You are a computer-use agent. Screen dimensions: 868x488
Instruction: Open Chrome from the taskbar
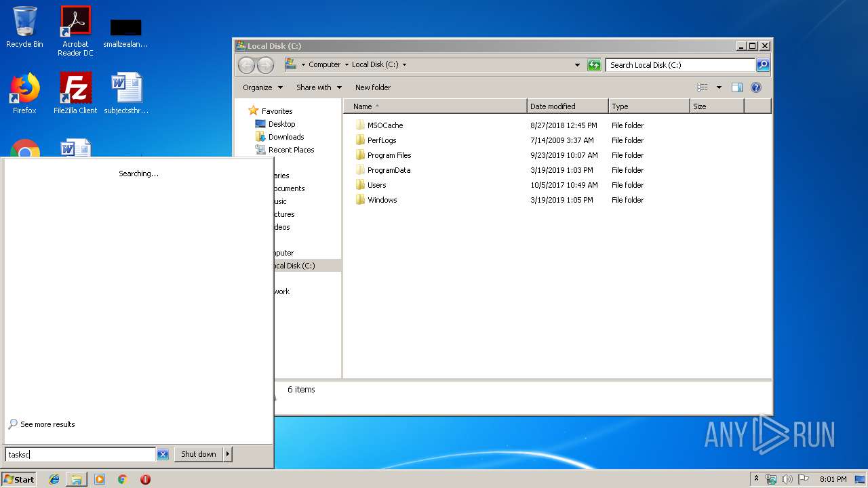(x=123, y=479)
